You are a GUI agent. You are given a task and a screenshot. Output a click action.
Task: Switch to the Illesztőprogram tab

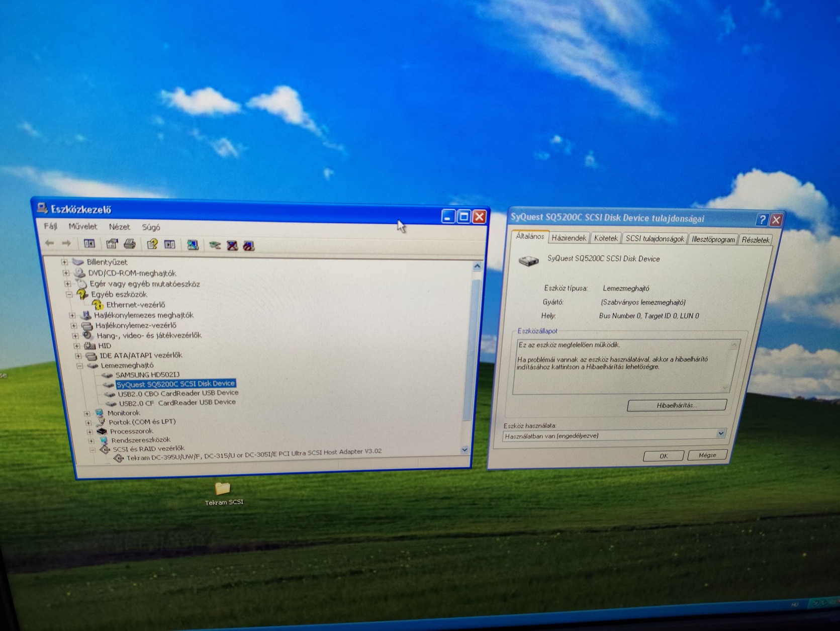click(x=713, y=239)
